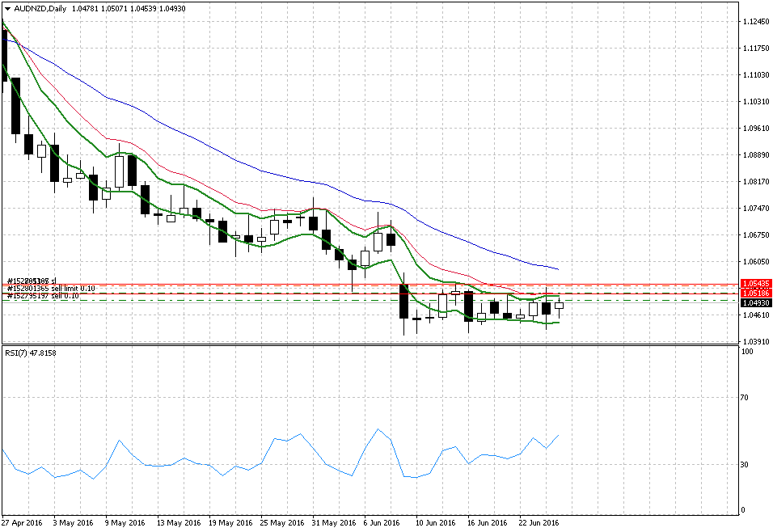773x532 pixels.
Task: Click the 22 Jun 2016 date label
Action: point(539,522)
